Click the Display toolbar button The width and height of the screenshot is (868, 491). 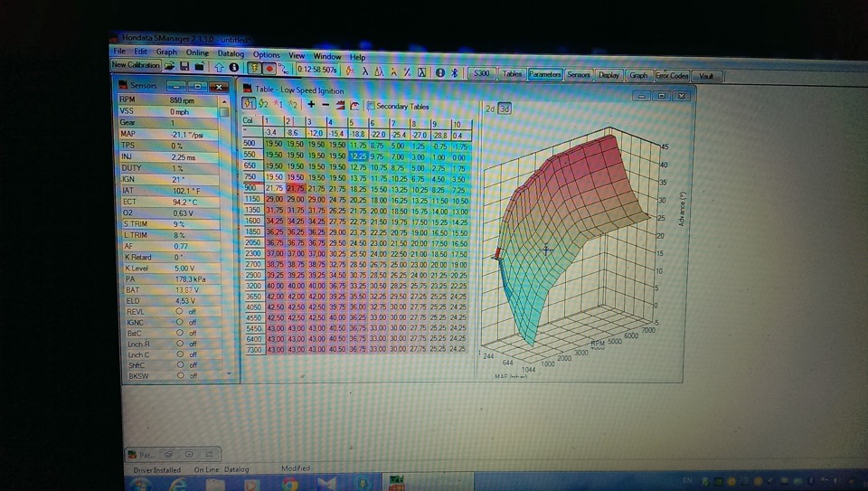click(x=609, y=75)
